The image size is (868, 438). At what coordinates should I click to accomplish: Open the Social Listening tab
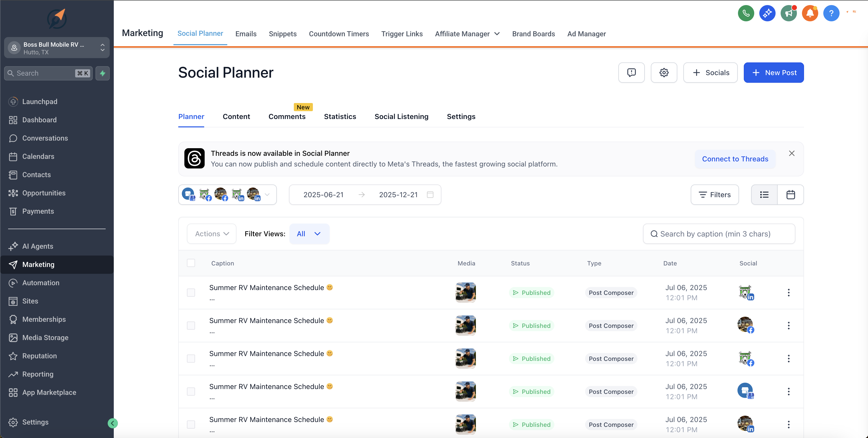401,116
